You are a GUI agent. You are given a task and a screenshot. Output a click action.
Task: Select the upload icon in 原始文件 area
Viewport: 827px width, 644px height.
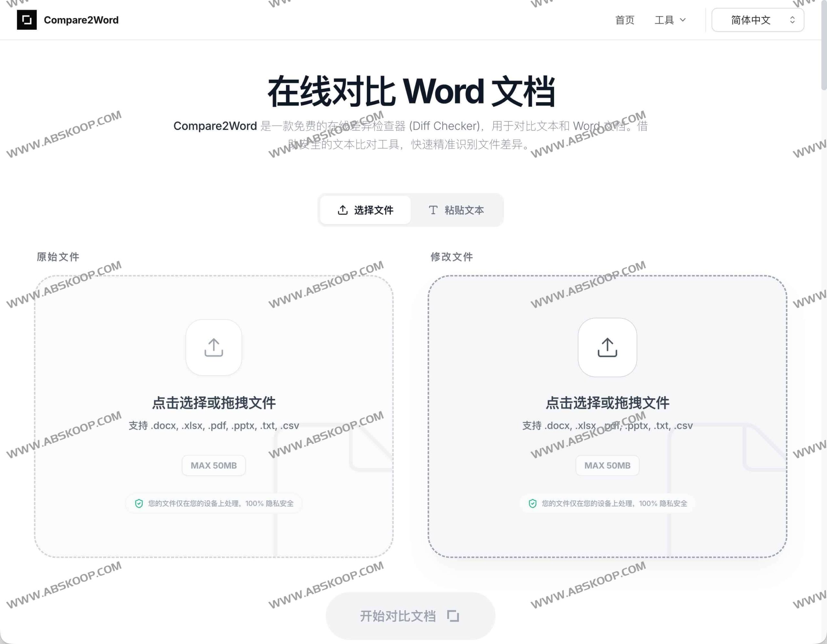click(214, 347)
